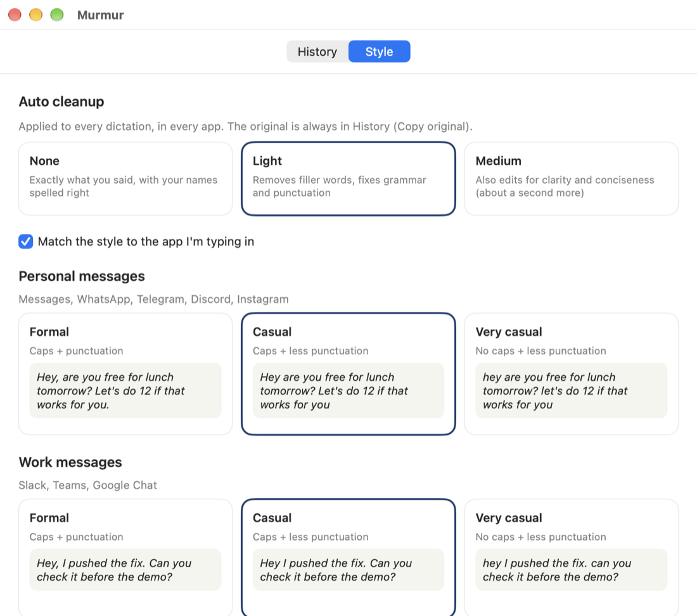The height and width of the screenshot is (616, 697).
Task: Close the Murmur window with the red button
Action: coord(15,15)
